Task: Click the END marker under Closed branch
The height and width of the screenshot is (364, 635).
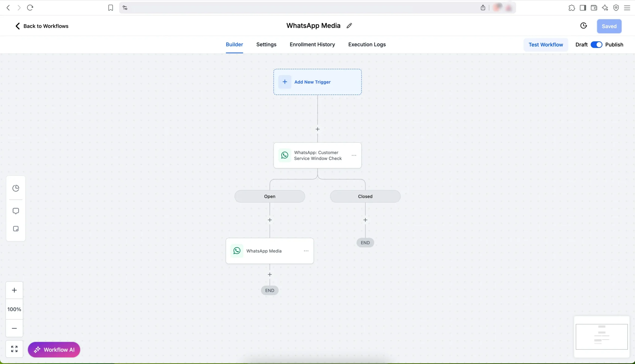Action: tap(365, 243)
